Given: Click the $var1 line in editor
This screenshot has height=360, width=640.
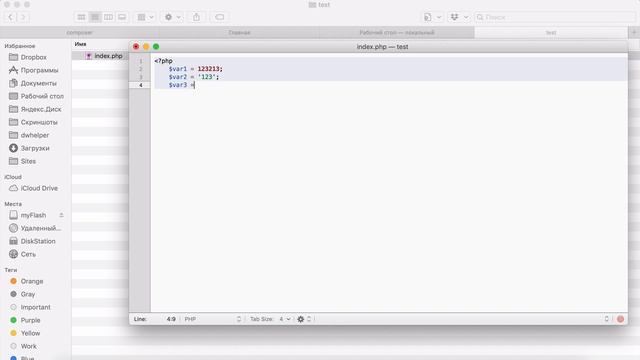Looking at the screenshot, I should 196,69.
